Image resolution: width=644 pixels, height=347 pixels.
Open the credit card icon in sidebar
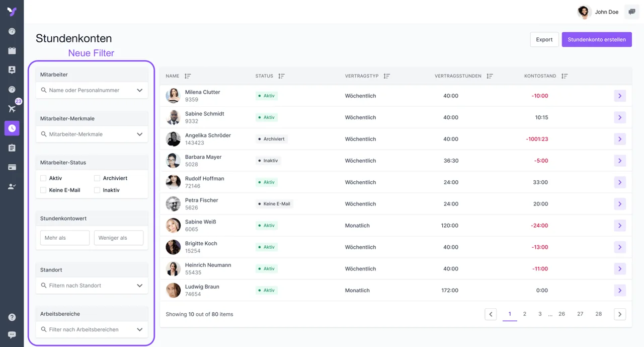tap(12, 167)
